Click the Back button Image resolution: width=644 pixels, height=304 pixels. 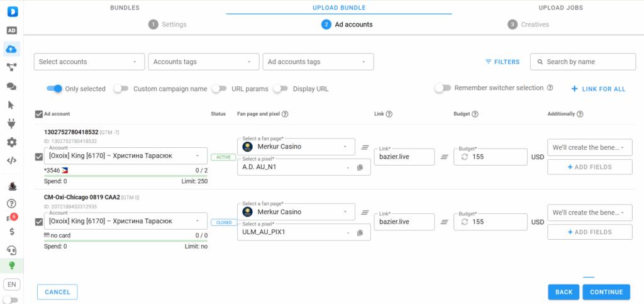[x=564, y=292]
